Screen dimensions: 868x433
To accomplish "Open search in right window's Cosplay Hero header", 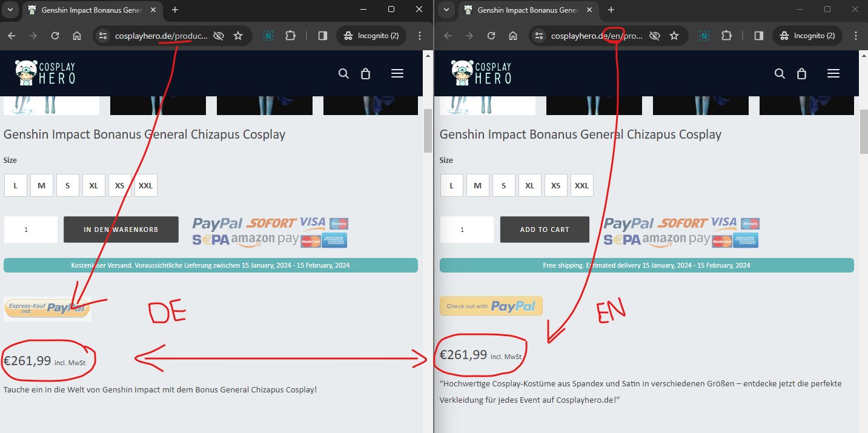I will pyautogui.click(x=780, y=73).
